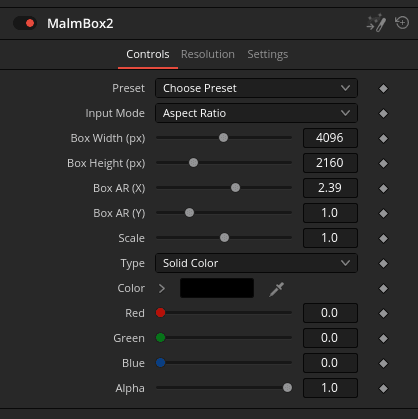Image resolution: width=418 pixels, height=419 pixels.
Task: Click the Box Height value field 2160
Action: [330, 163]
